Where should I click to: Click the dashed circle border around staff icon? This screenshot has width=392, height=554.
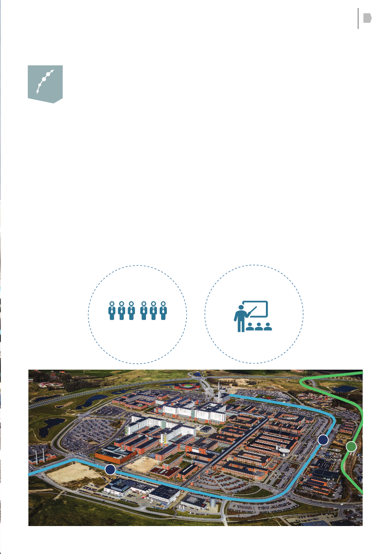[x=137, y=265]
